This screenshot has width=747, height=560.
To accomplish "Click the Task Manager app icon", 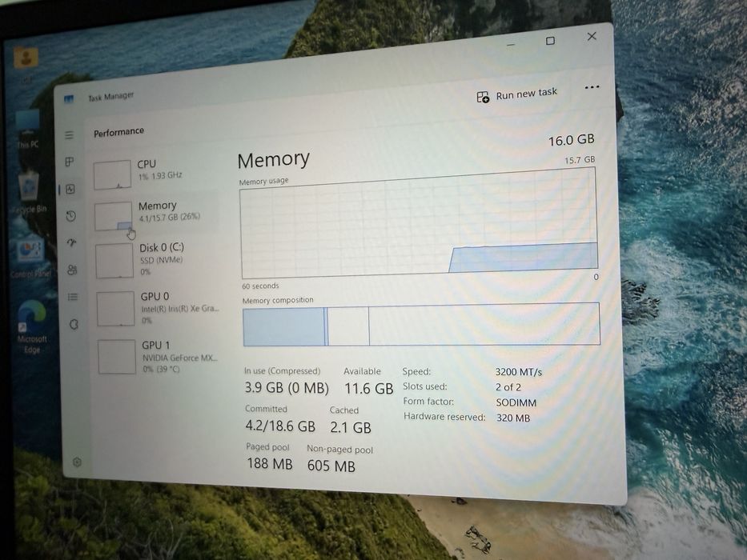I will pyautogui.click(x=69, y=99).
